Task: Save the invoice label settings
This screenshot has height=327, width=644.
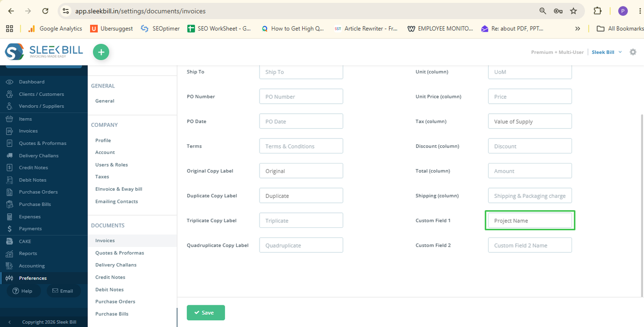Action: [206, 312]
